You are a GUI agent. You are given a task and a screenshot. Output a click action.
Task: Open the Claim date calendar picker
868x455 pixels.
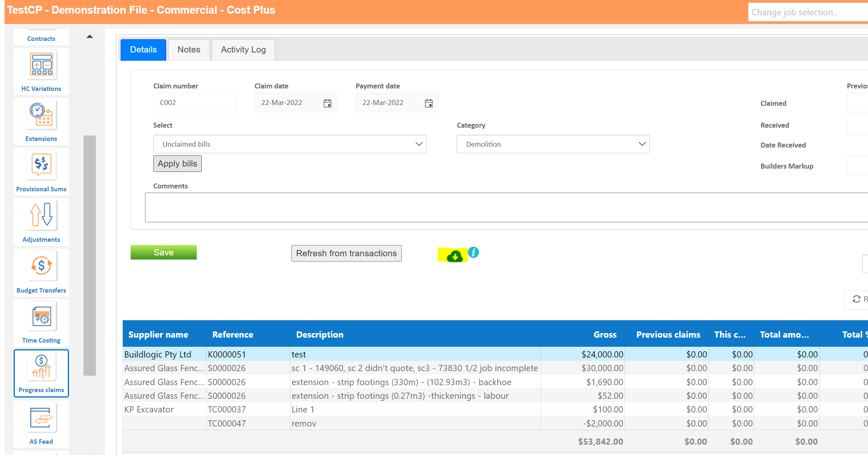pyautogui.click(x=327, y=103)
